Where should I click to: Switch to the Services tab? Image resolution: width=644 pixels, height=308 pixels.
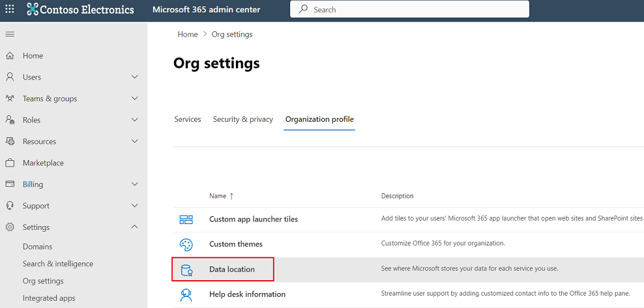tap(187, 119)
